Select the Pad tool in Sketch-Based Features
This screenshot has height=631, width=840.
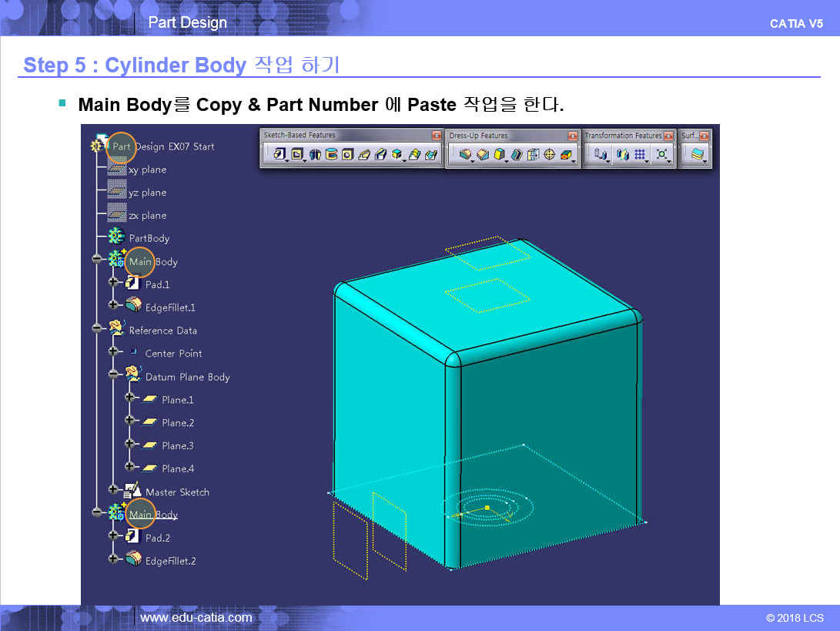coord(279,155)
